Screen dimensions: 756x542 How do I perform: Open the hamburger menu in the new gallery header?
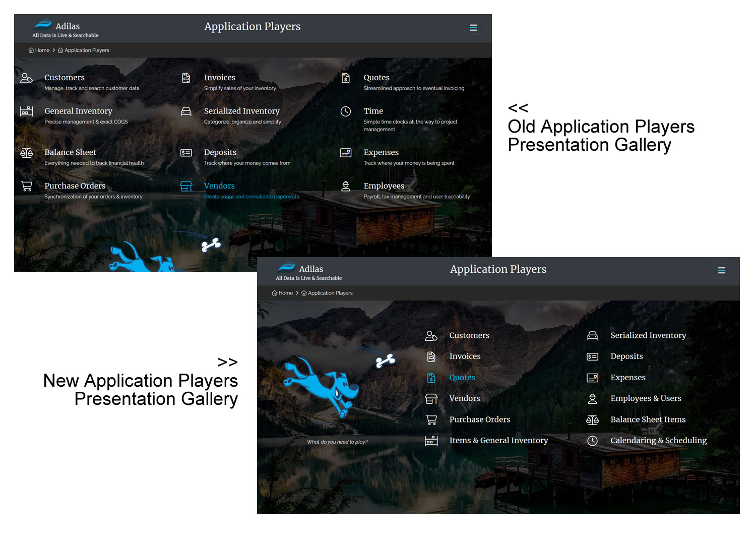coord(721,271)
